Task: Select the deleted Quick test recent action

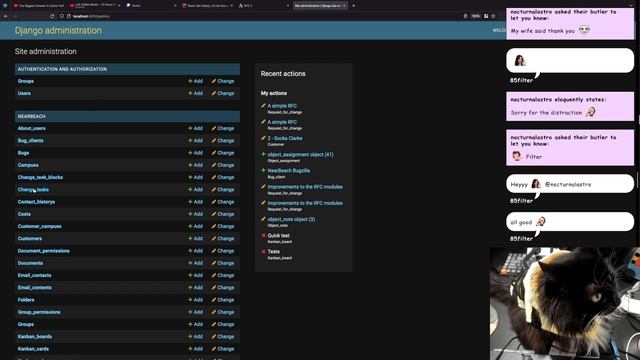Action: point(278,236)
